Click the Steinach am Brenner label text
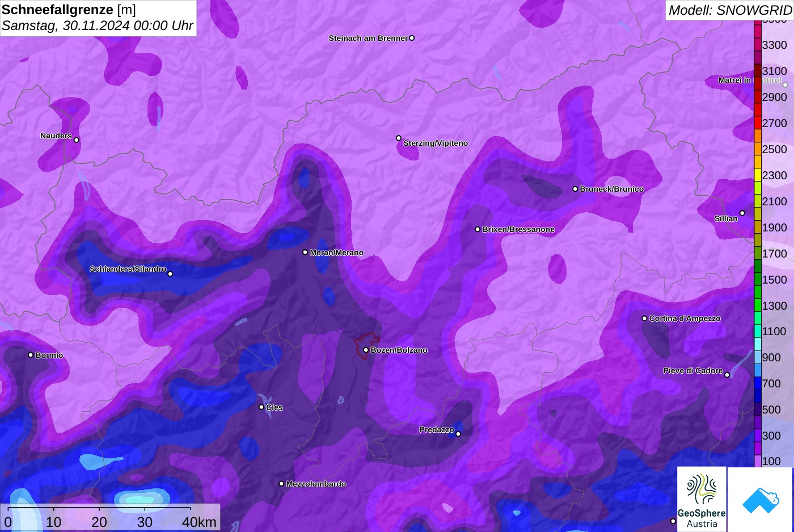This screenshot has height=532, width=794. tap(368, 38)
